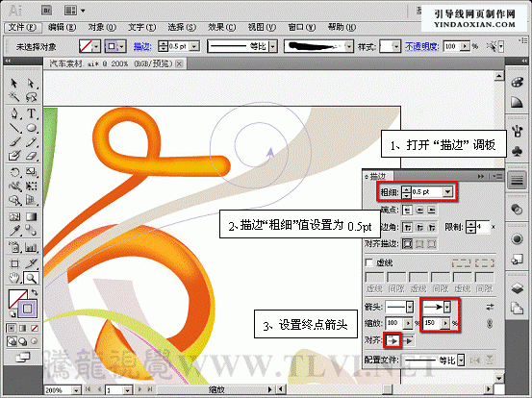This screenshot has width=532, height=398.
Task: Choose butt cap for stroke 端点
Action: point(408,211)
